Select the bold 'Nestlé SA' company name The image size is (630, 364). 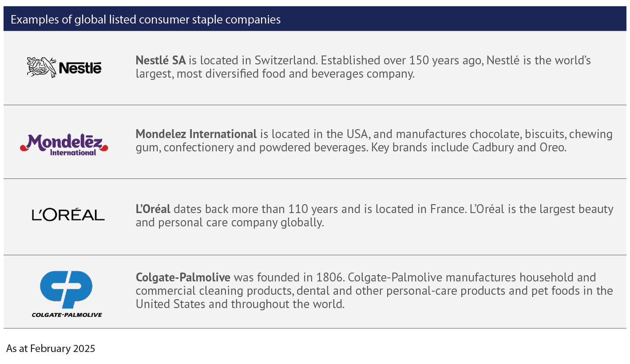(161, 60)
